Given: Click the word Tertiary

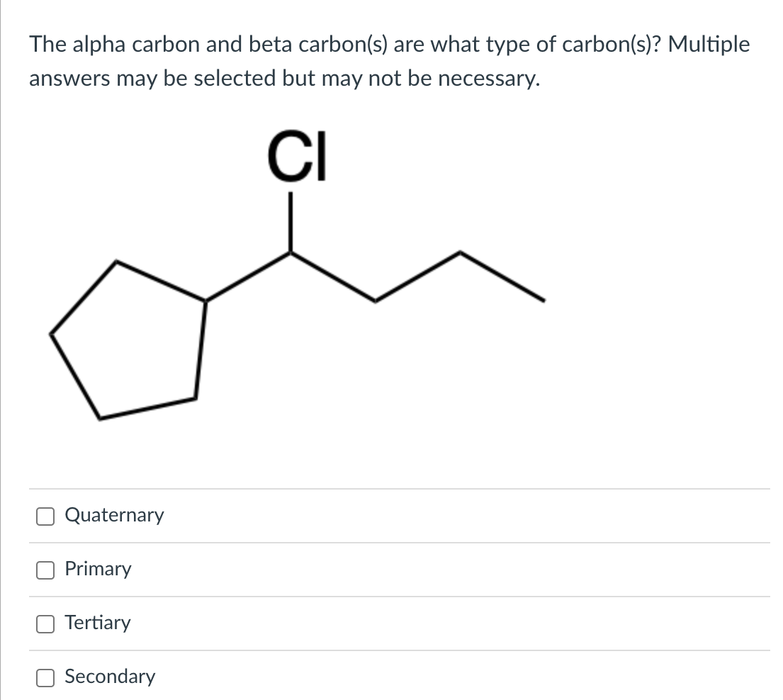Looking at the screenshot, I should click(x=97, y=623).
